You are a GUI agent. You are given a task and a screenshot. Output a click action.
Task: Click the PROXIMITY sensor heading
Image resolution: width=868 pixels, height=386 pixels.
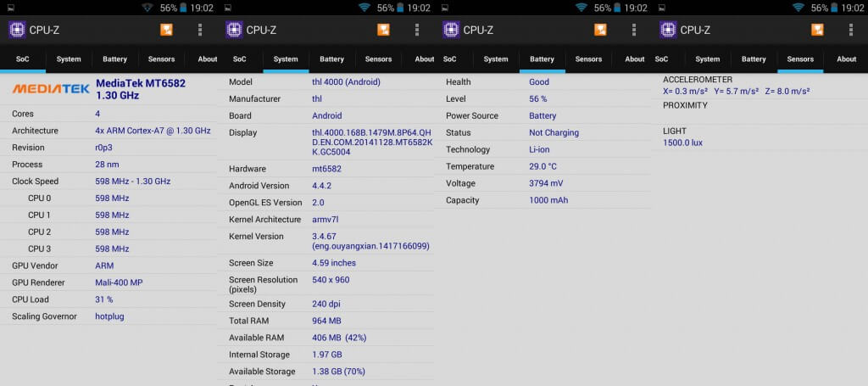point(685,105)
